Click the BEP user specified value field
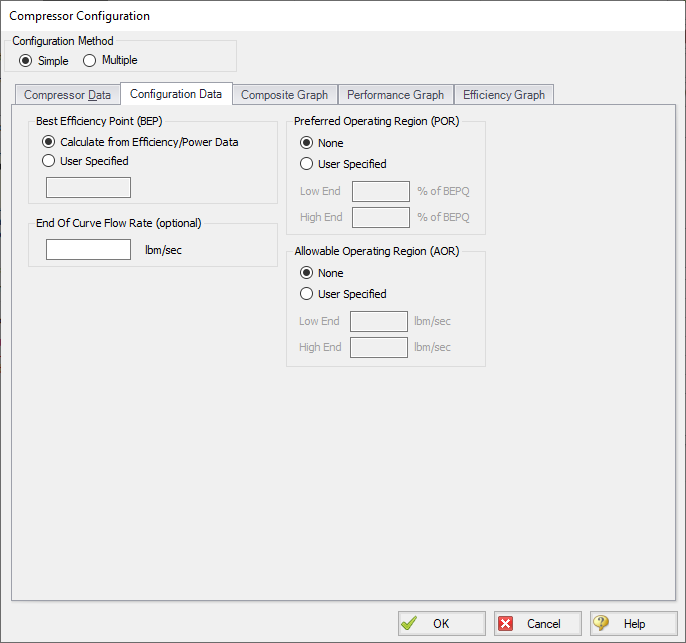 tap(88, 187)
